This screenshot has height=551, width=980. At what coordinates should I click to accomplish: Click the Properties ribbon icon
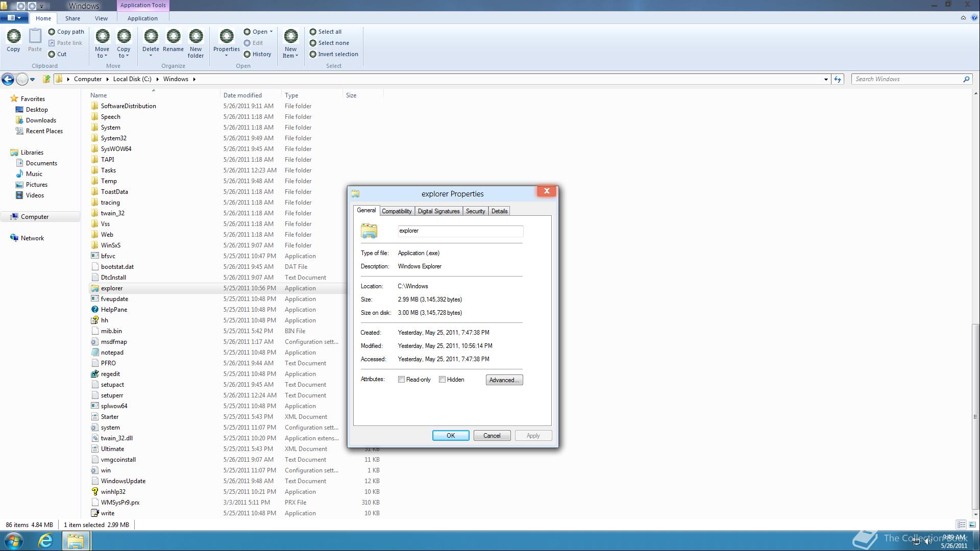click(226, 36)
